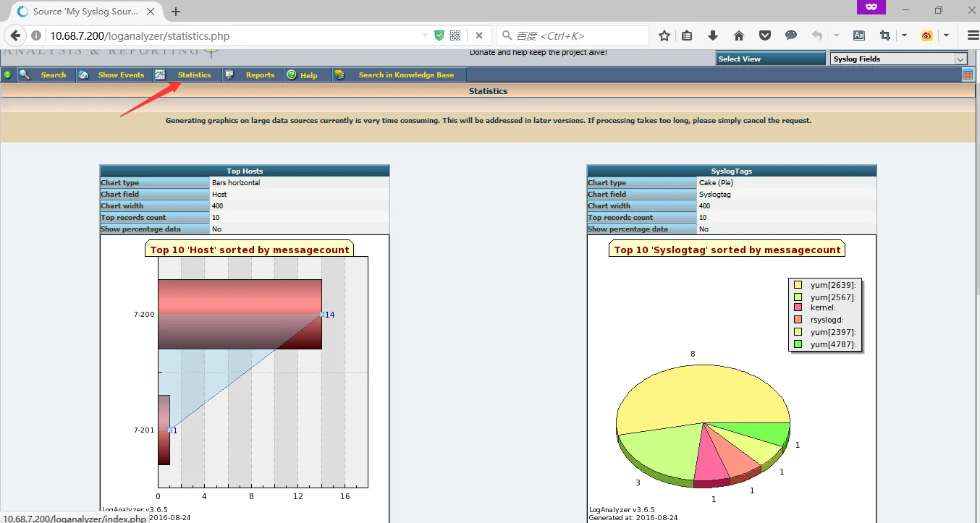Image resolution: width=980 pixels, height=523 pixels.
Task: Open Search in Knowledge Base menu item
Action: pos(406,75)
